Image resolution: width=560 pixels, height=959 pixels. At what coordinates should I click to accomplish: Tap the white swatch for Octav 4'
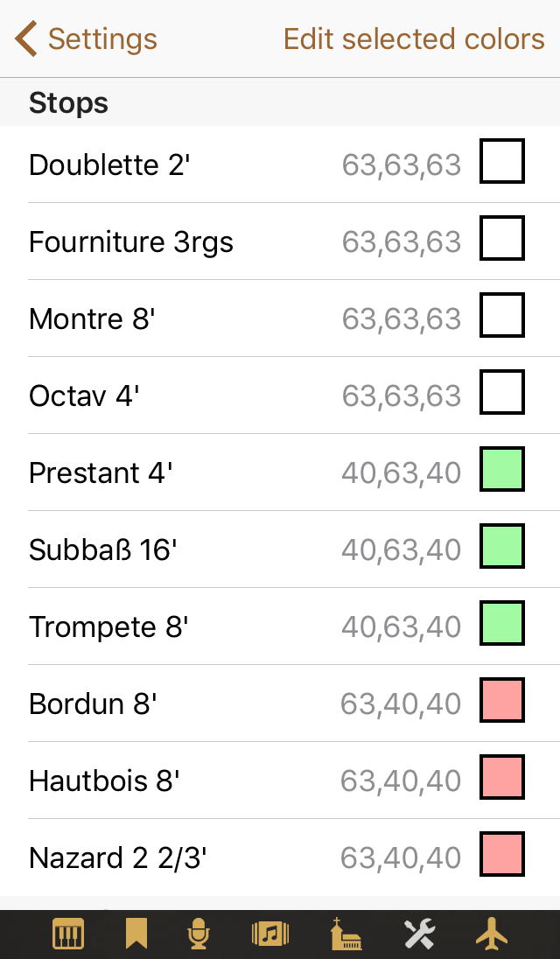(502, 392)
